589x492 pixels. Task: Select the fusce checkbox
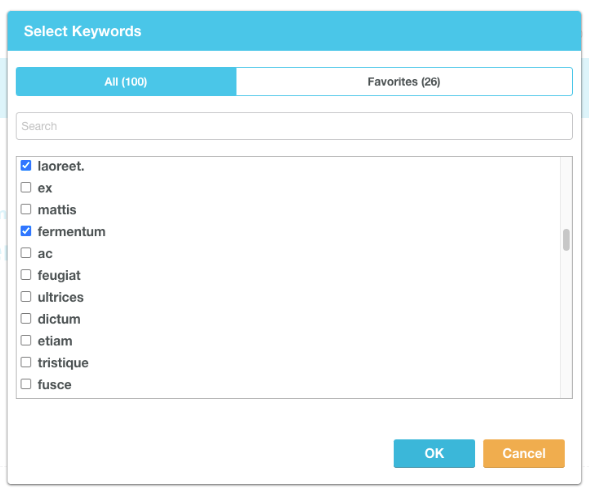(26, 384)
